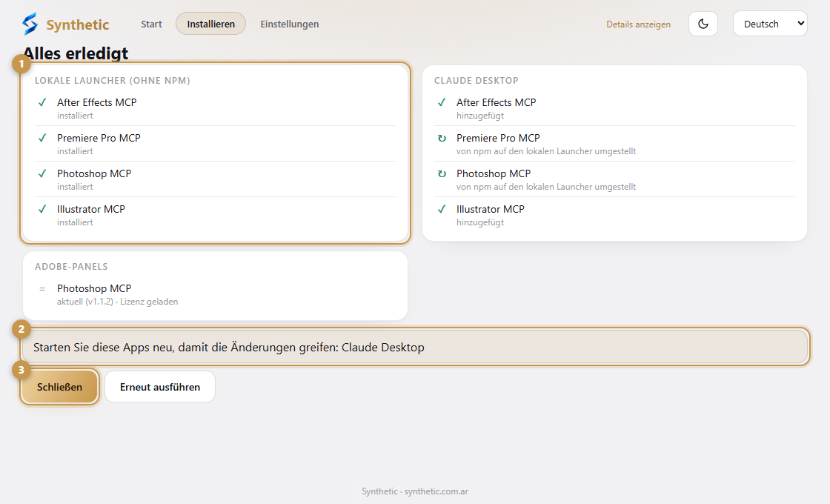830x504 pixels.
Task: Click the 'LOKALE LAUNCHER (OHNE NPM)' heading
Action: (112, 81)
